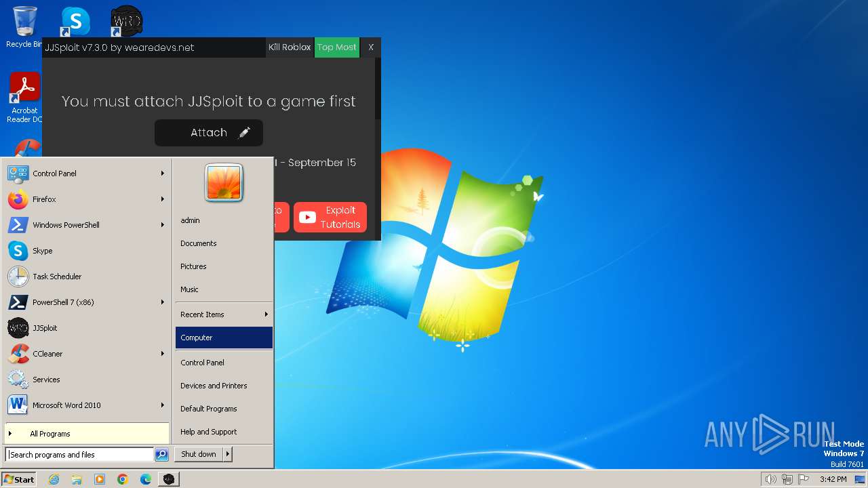Click the Task Scheduler clock icon
This screenshot has width=868, height=488.
[18, 277]
